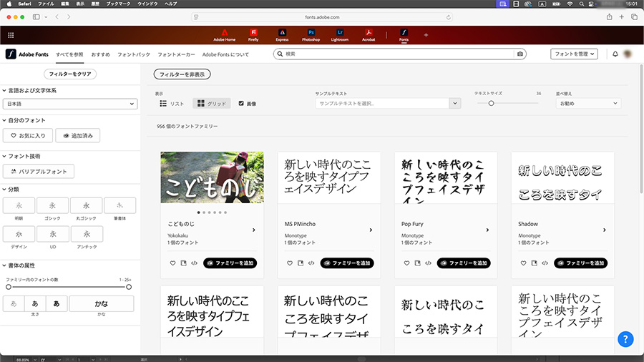644x362 pixels.
Task: Switch to リスト view
Action: tap(172, 104)
